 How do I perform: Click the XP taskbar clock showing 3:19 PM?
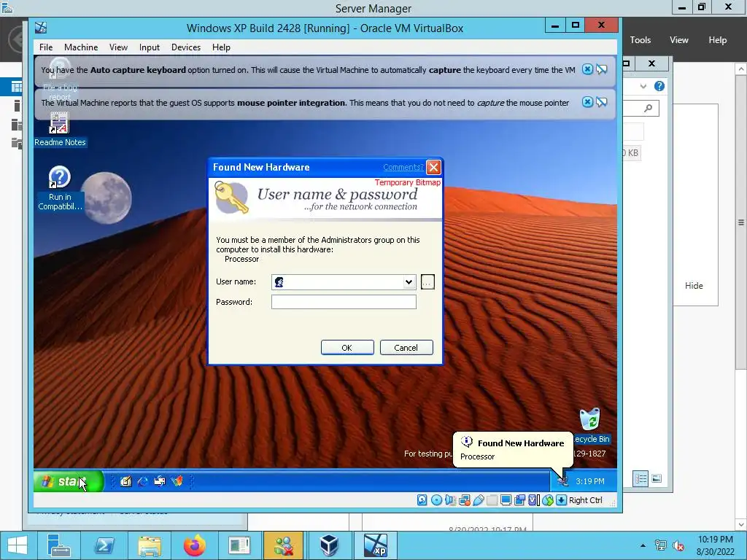pyautogui.click(x=589, y=481)
